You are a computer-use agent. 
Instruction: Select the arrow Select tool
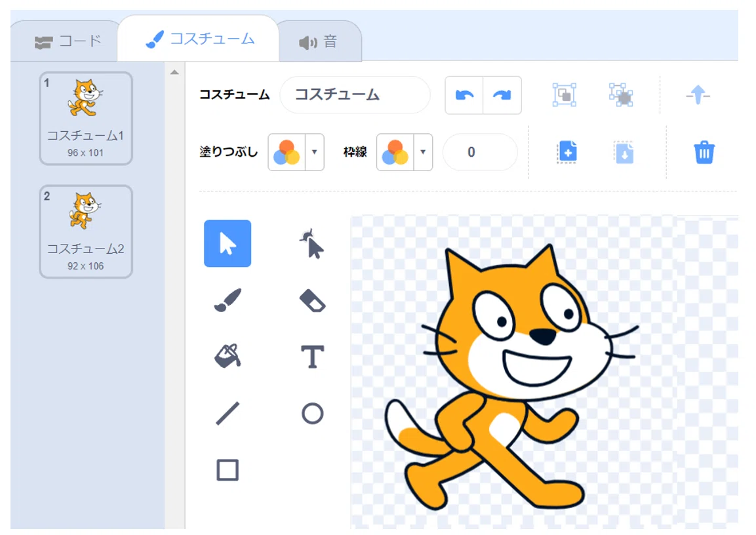pos(228,243)
